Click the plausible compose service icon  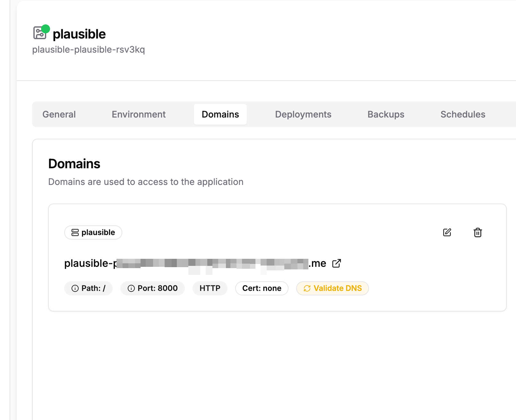[x=40, y=33]
